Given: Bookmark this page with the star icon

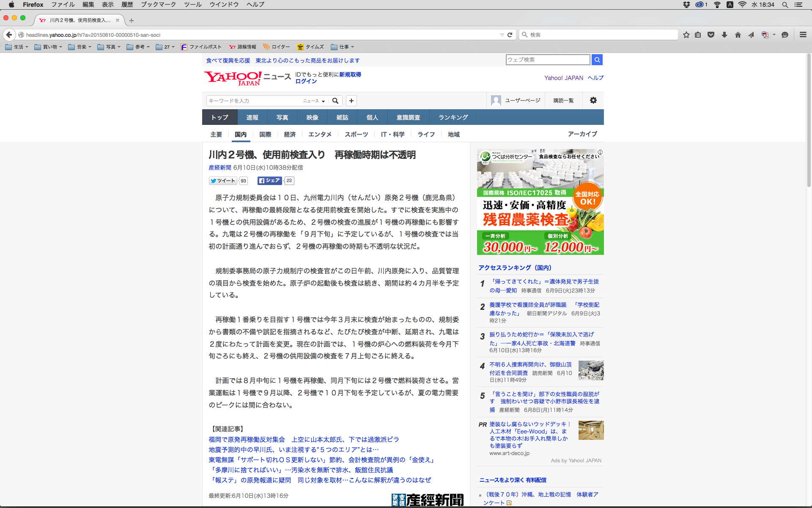Looking at the screenshot, I should (686, 35).
